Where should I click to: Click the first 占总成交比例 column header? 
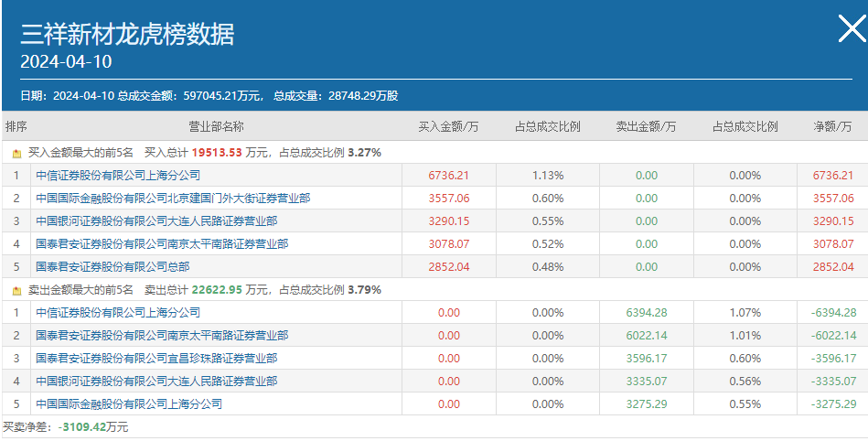tap(548, 126)
